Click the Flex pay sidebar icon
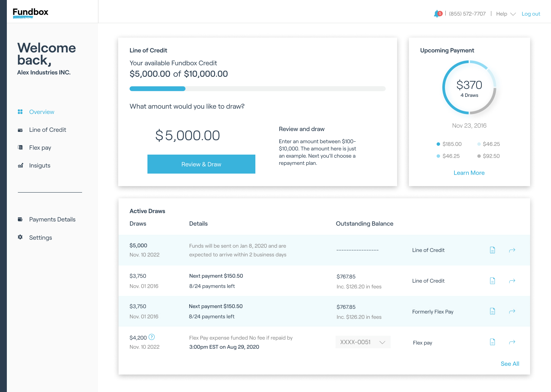 click(x=20, y=147)
